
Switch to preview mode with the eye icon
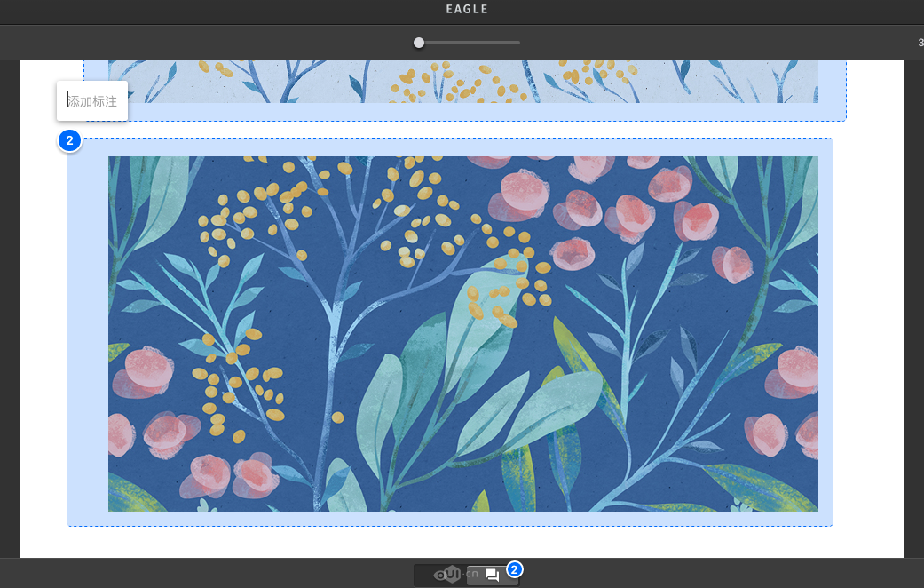(440, 575)
